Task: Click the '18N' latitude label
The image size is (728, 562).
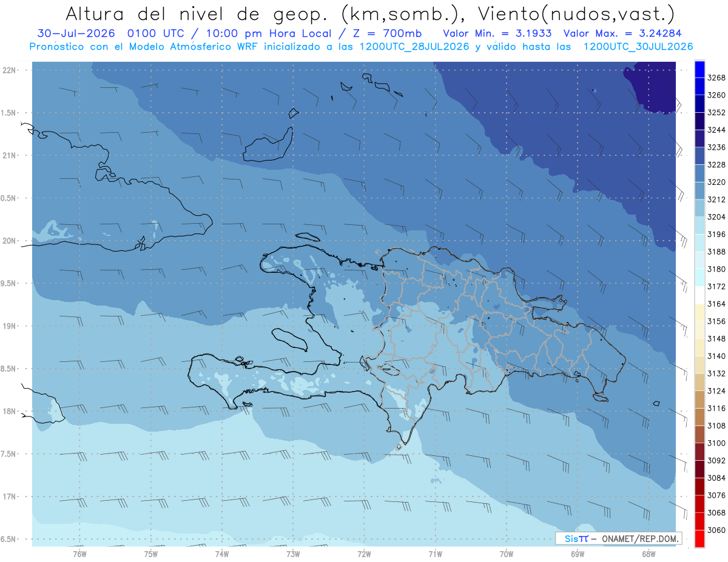Action: (10, 412)
